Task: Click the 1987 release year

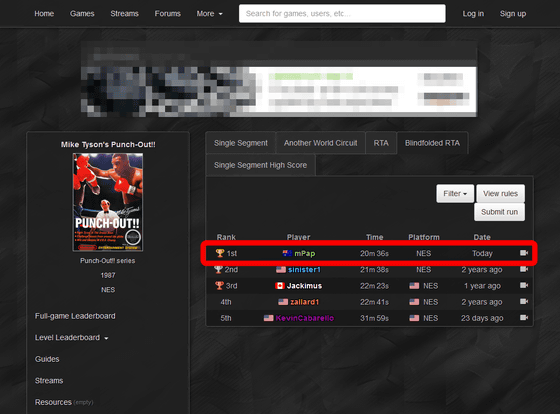Action: pyautogui.click(x=108, y=275)
